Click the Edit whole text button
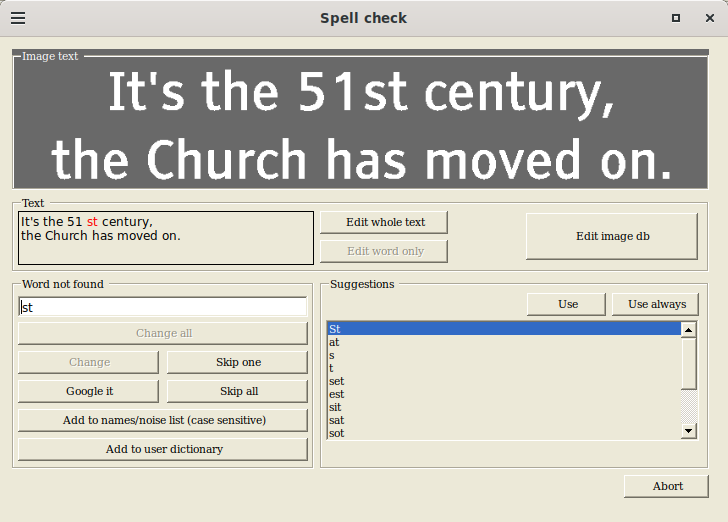This screenshot has height=522, width=728. tap(384, 222)
